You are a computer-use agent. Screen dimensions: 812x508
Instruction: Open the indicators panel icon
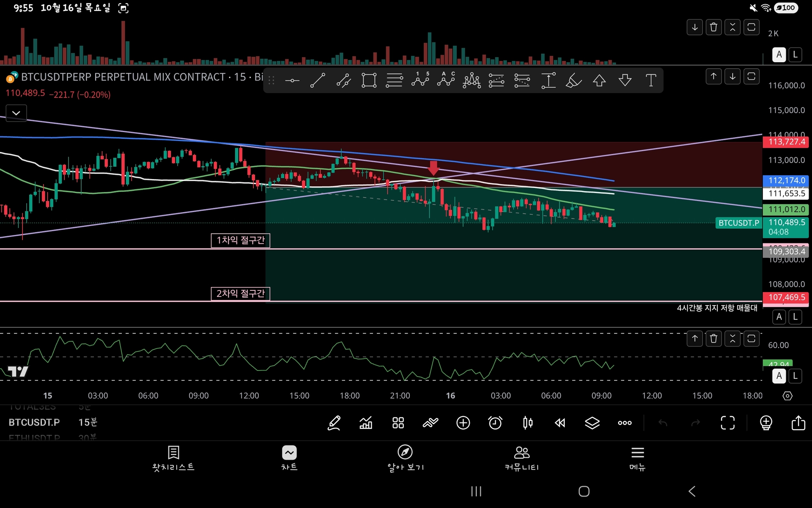(x=366, y=422)
